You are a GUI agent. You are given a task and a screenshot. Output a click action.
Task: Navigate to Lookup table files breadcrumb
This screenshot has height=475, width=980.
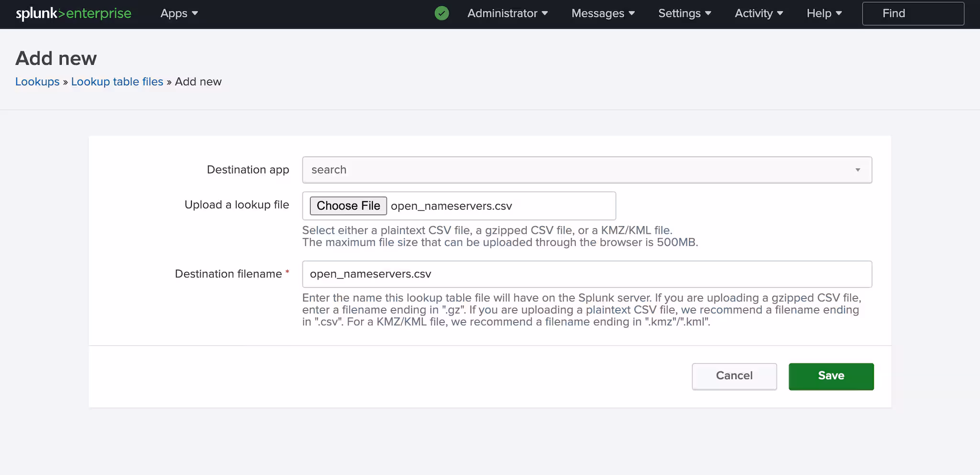point(117,82)
